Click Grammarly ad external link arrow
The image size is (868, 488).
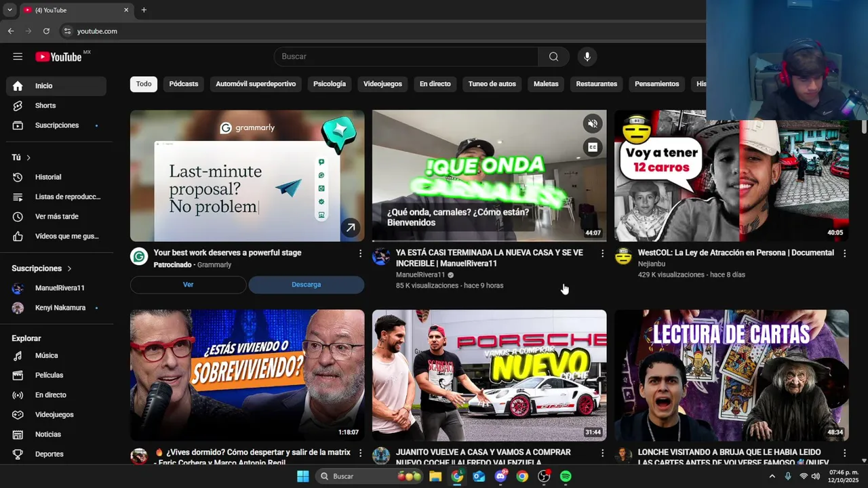tap(350, 228)
